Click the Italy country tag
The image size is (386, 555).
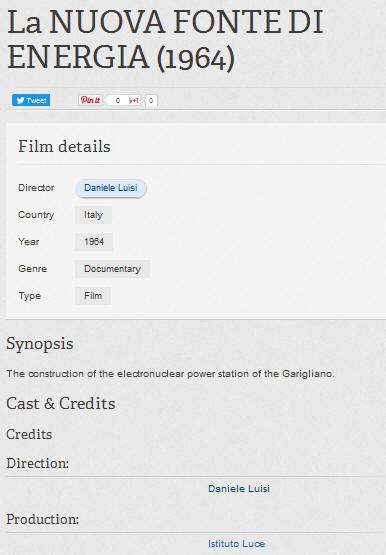point(93,215)
